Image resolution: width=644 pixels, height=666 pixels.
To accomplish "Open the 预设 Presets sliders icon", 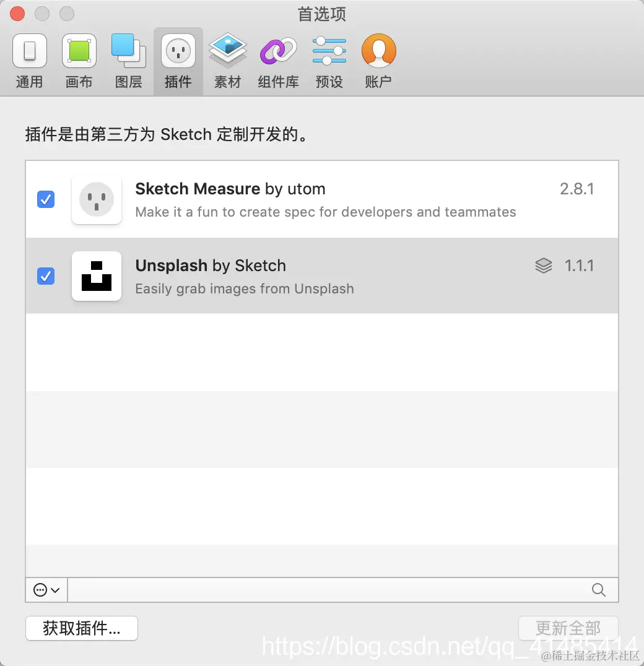I will point(329,51).
